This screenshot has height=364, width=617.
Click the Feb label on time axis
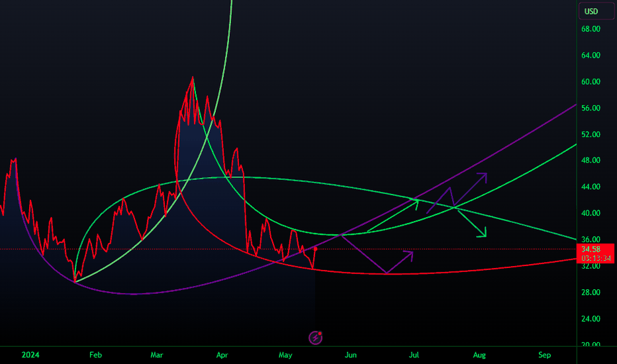(95, 355)
